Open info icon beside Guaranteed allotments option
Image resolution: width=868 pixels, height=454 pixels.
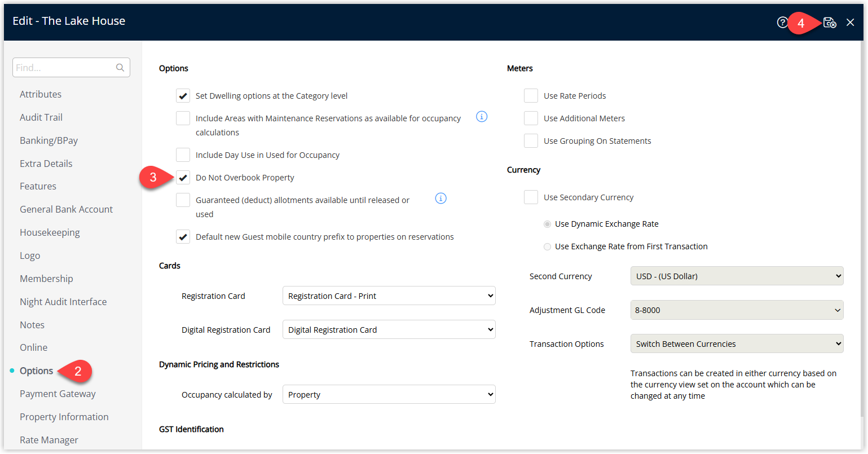pos(441,199)
